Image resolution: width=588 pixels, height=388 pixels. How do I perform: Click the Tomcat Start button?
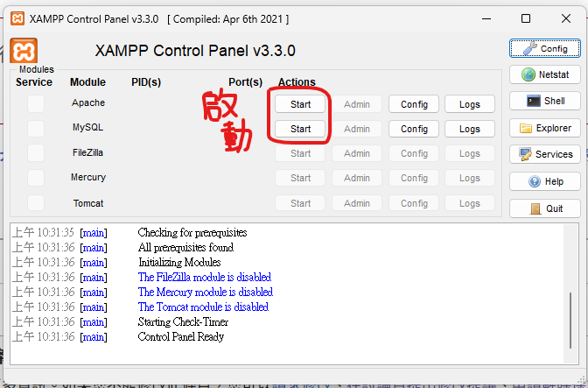pos(300,203)
